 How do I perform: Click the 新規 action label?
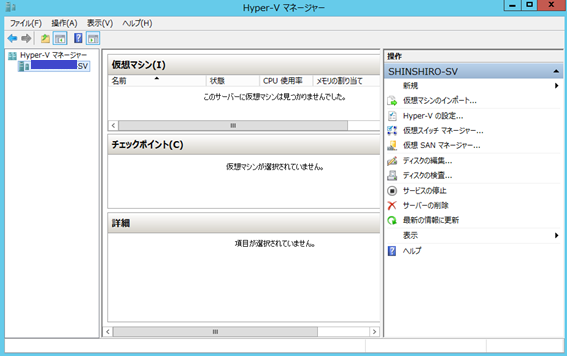click(x=410, y=86)
